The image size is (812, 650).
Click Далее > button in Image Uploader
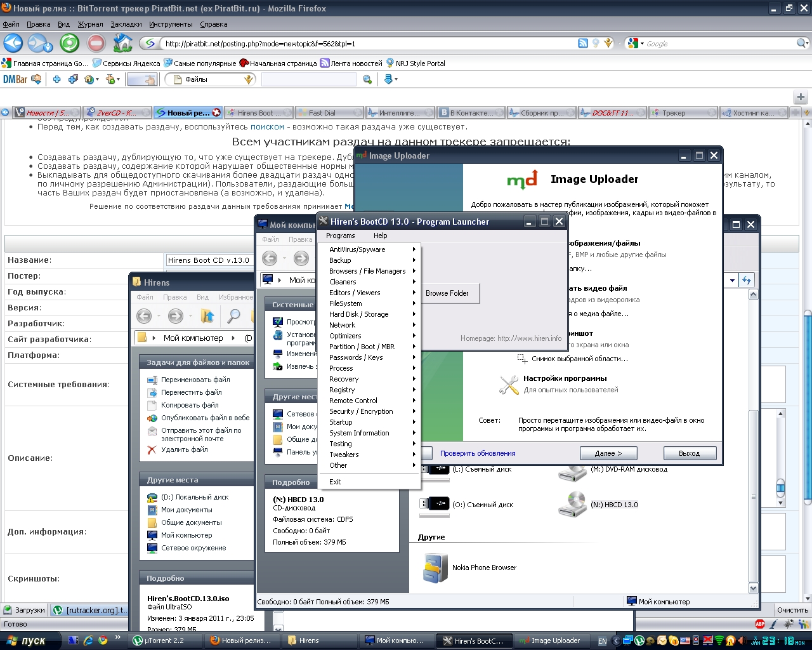point(608,453)
